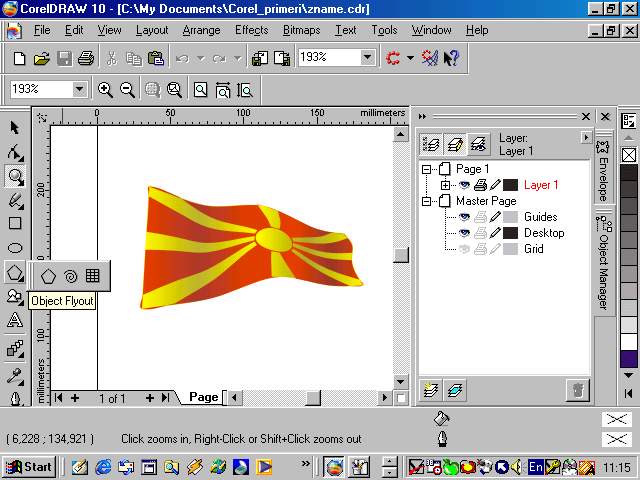The image size is (640, 480).
Task: Pick the dark blue swatch in palette
Action: (629, 359)
